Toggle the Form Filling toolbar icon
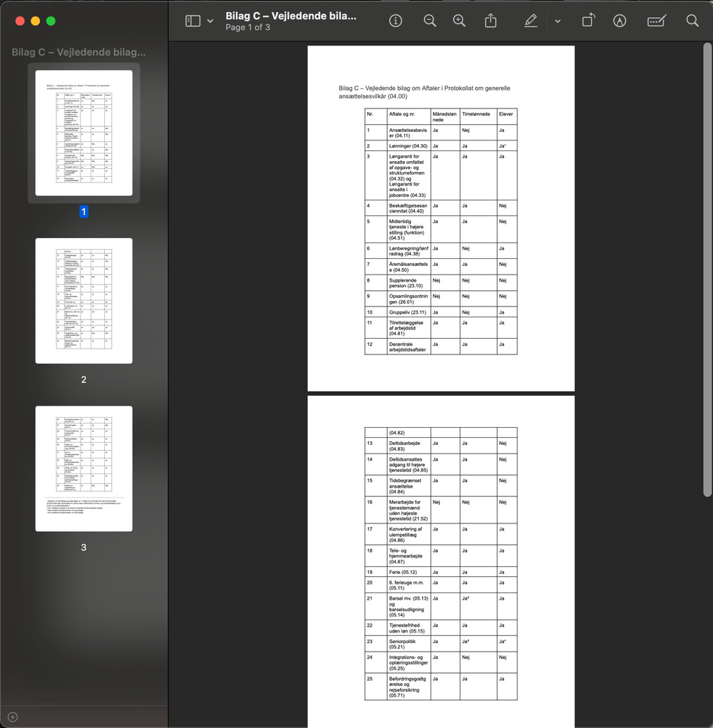 coord(656,21)
